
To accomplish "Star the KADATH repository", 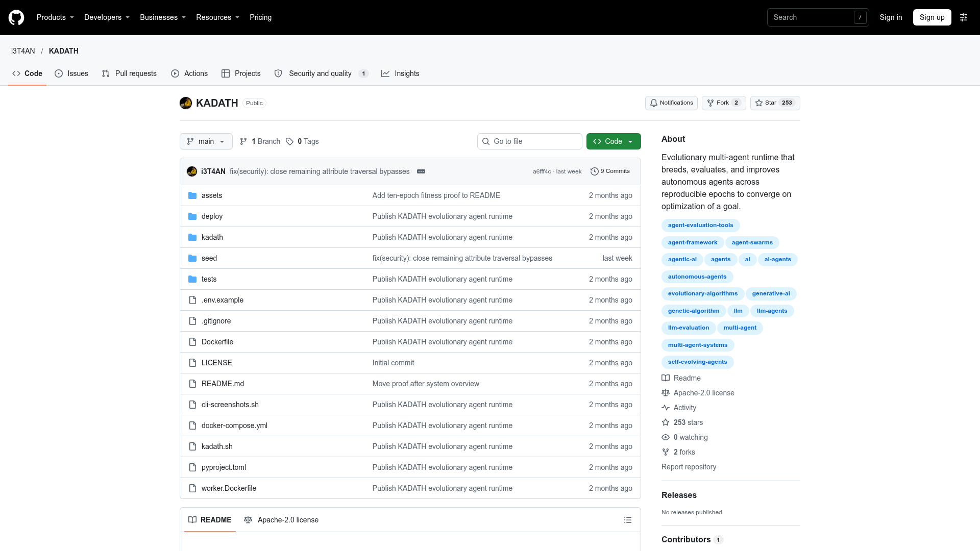I will tap(775, 103).
